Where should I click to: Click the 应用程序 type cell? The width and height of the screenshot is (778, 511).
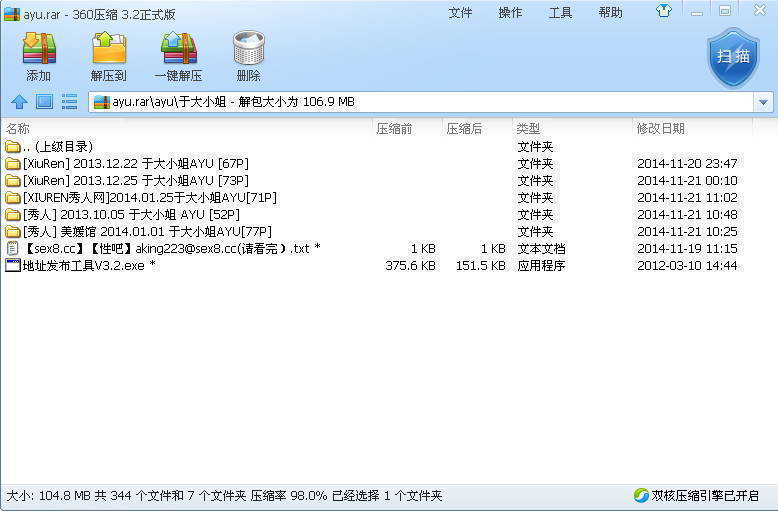point(541,265)
